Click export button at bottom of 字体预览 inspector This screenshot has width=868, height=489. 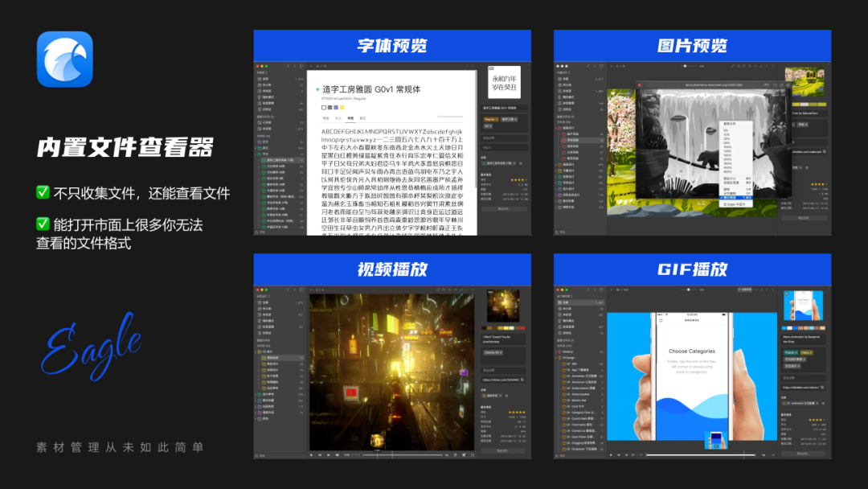pos(504,209)
